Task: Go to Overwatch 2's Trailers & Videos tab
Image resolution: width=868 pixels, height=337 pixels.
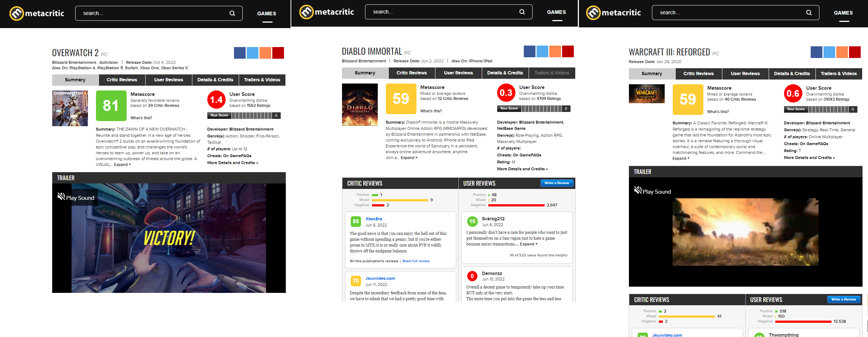Action: pyautogui.click(x=262, y=80)
